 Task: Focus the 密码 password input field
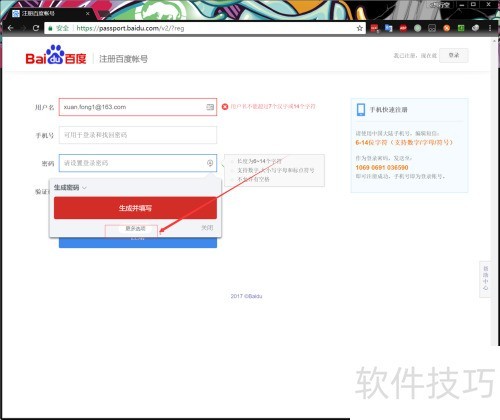[138, 163]
